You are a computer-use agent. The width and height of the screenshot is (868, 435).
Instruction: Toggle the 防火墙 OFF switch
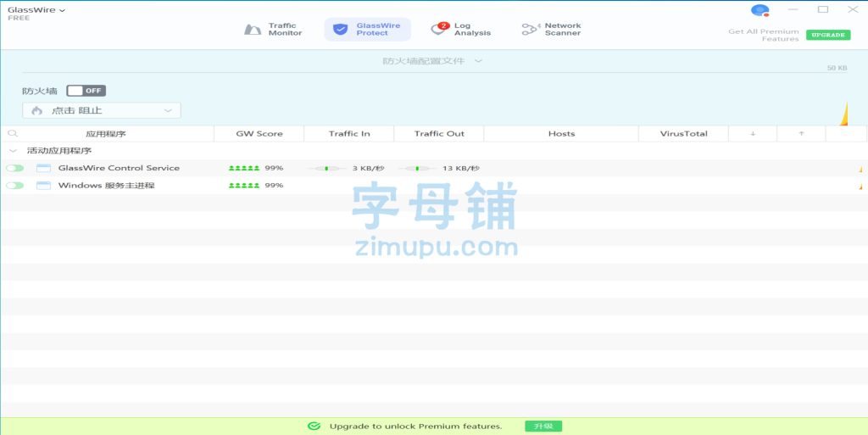[x=86, y=91]
